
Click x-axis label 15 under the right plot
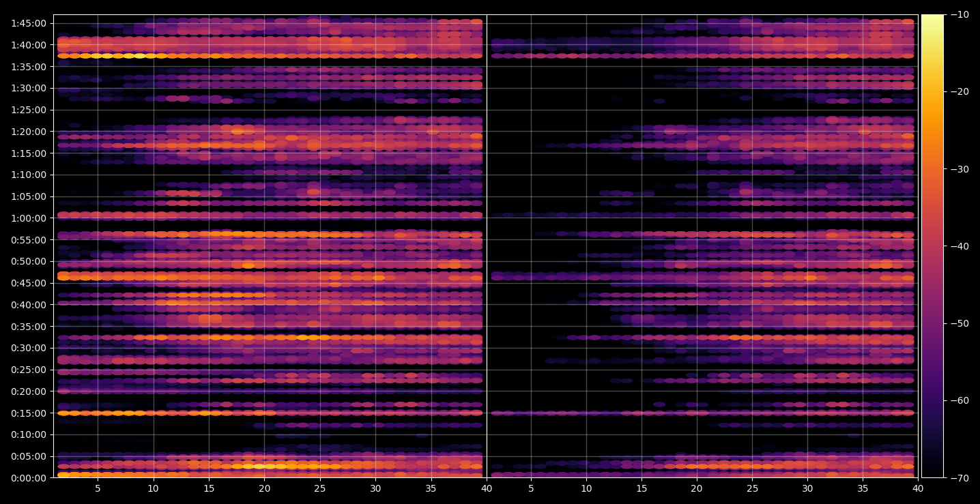point(641,488)
